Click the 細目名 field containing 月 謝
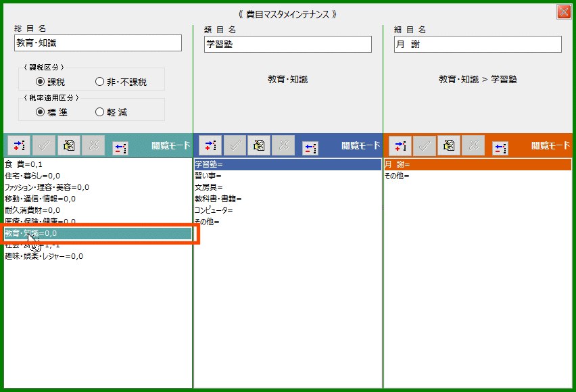576x392 pixels. click(478, 45)
